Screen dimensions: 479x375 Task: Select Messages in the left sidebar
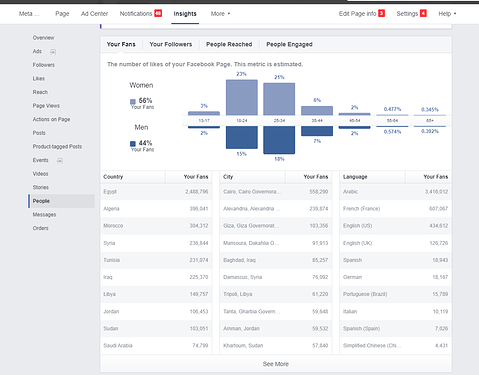44,215
